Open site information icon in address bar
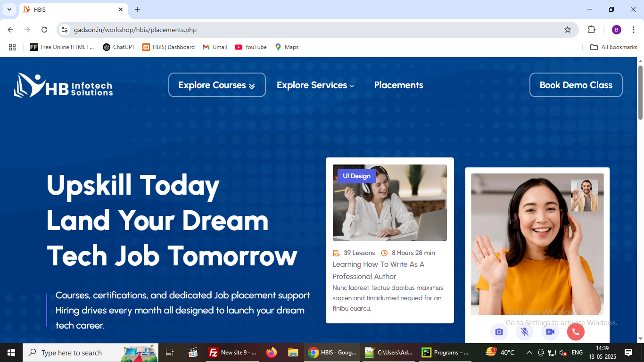Screen dimensions: 644x362 click(x=65, y=30)
